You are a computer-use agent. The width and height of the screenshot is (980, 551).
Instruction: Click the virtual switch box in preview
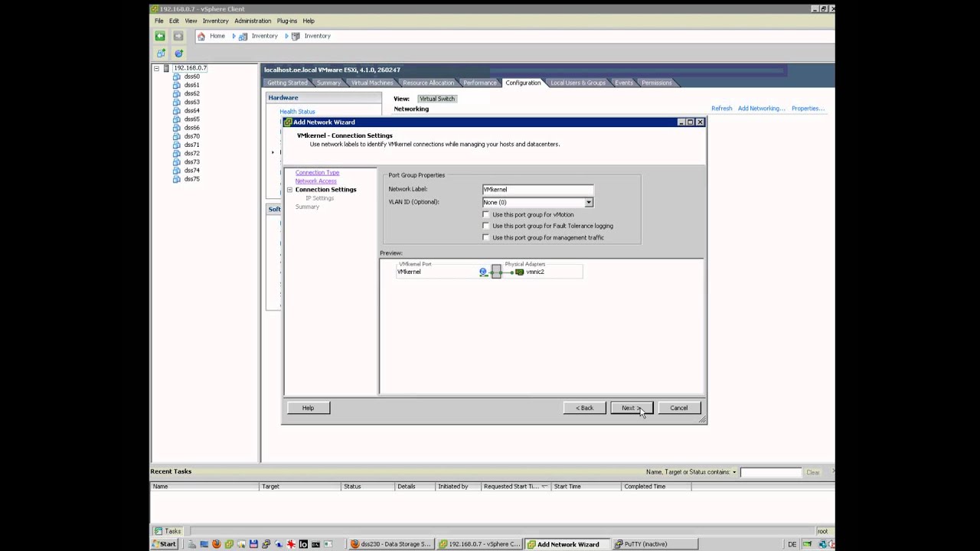[496, 271]
